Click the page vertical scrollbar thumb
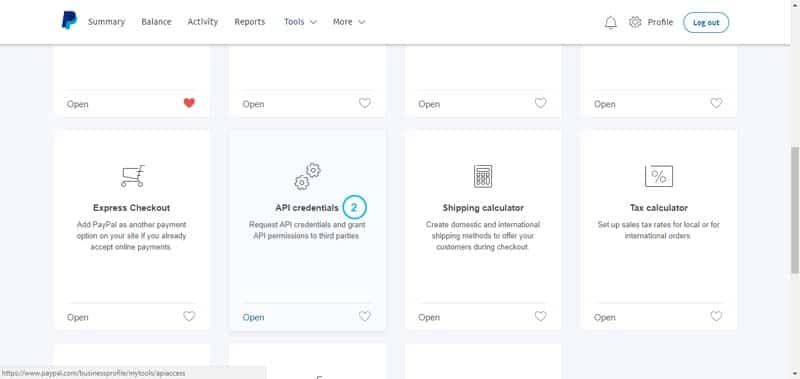 click(x=795, y=210)
